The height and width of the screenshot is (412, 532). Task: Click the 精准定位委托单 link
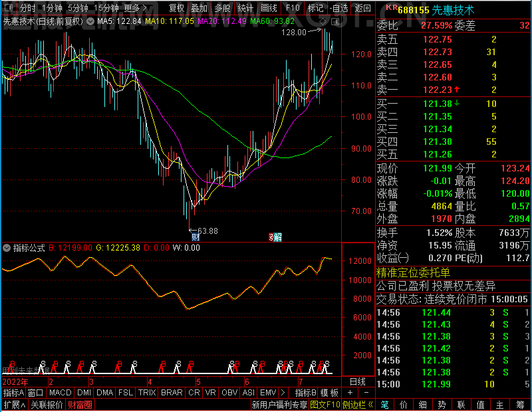[413, 272]
